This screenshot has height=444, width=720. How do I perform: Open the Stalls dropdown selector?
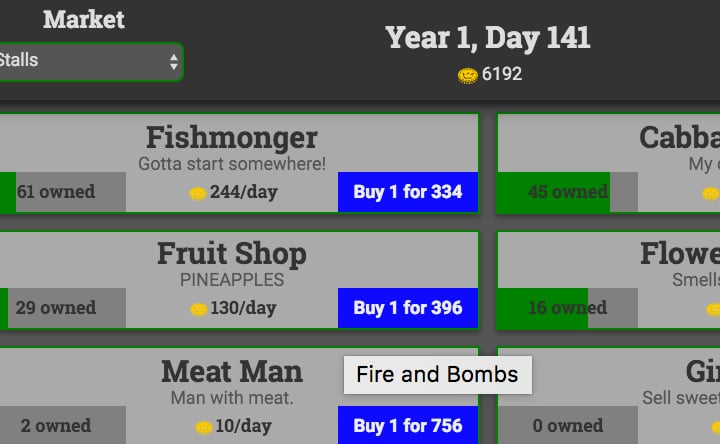(x=88, y=61)
